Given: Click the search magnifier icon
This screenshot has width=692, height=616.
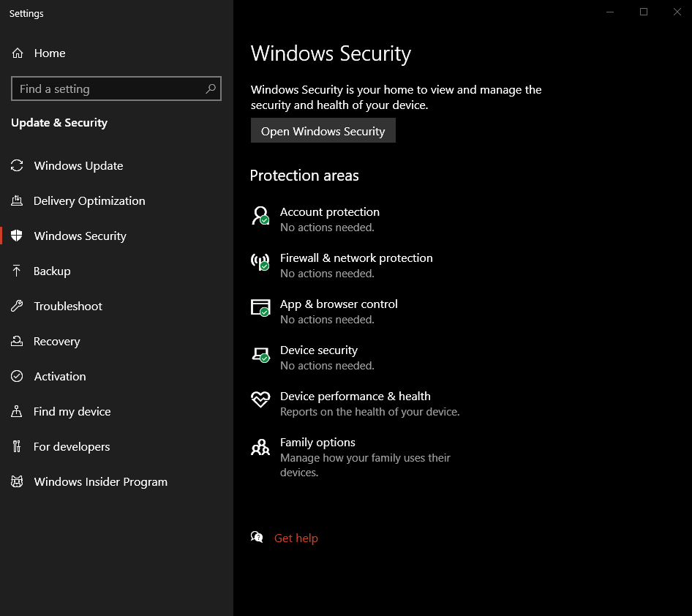Looking at the screenshot, I should click(211, 89).
